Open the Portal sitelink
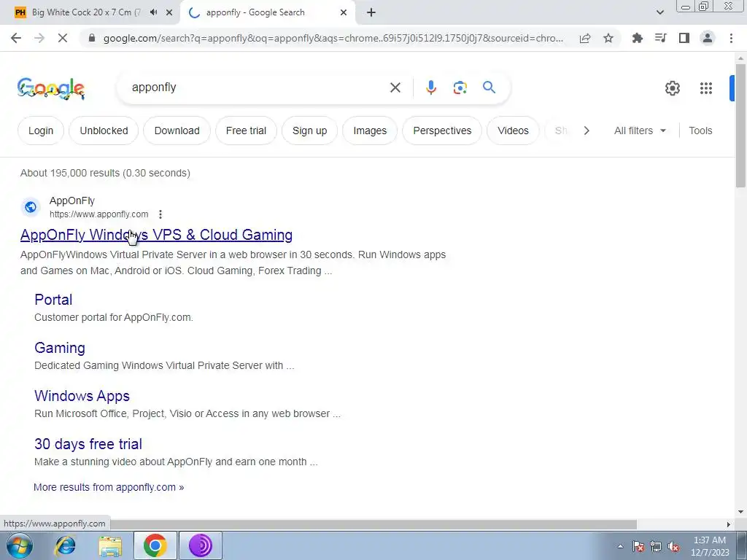 click(53, 300)
